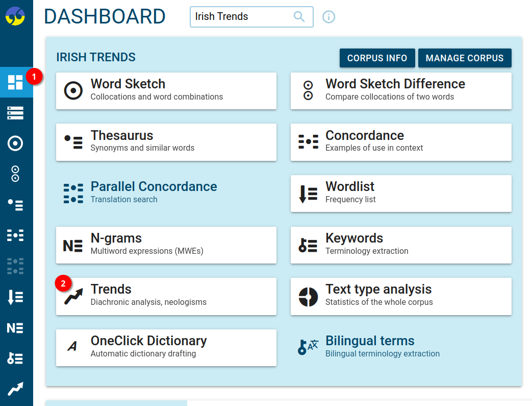Select the N-grams sidebar icon
Image resolution: width=532 pixels, height=406 pixels.
coord(15,328)
